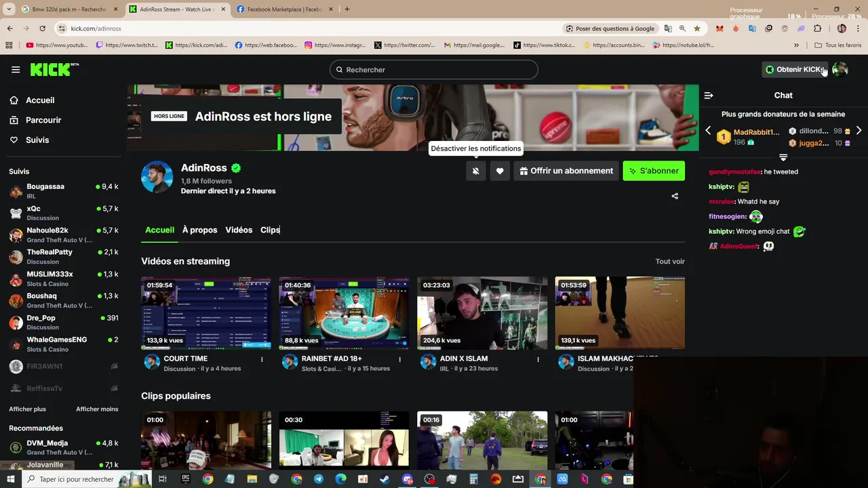Click the S'abonner button
Image resolution: width=868 pixels, height=488 pixels.
point(654,171)
